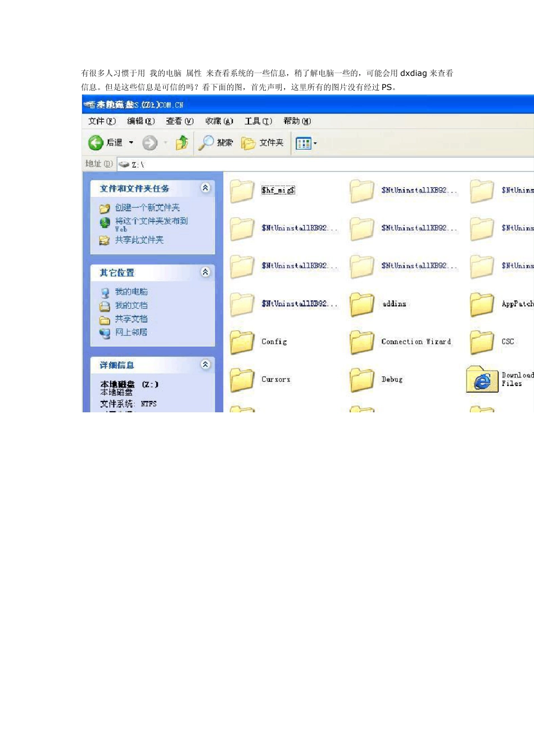Collapse the 文件和文件夹任务 panel
The image size is (534, 756).
tap(206, 188)
